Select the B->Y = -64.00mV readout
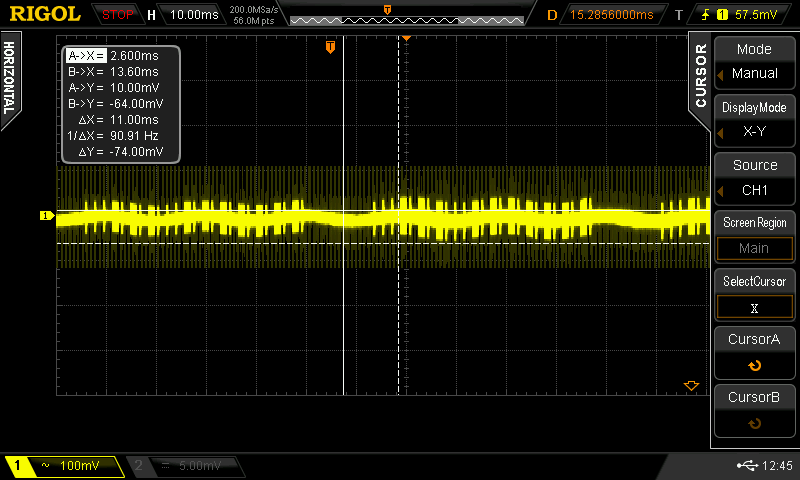This screenshot has height=480, width=800. point(115,104)
